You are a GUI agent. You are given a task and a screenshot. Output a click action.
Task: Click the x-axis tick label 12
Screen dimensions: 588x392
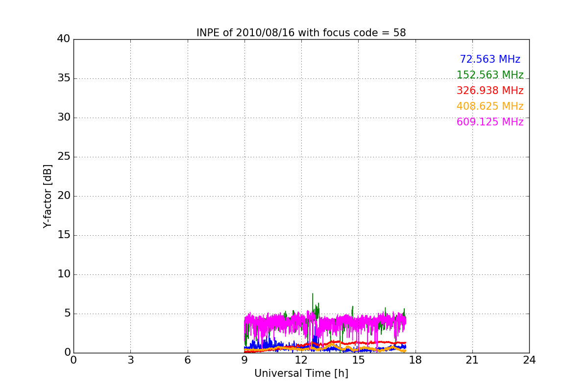click(301, 360)
